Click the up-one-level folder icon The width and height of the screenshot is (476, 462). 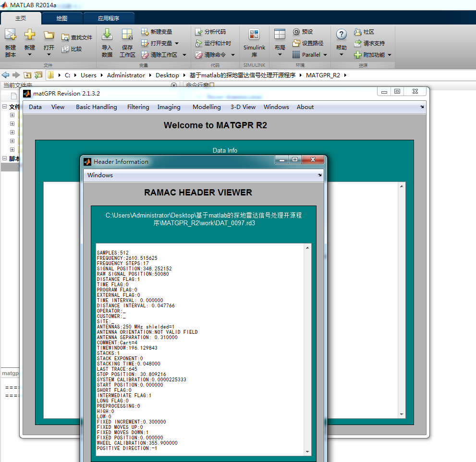coord(27,75)
